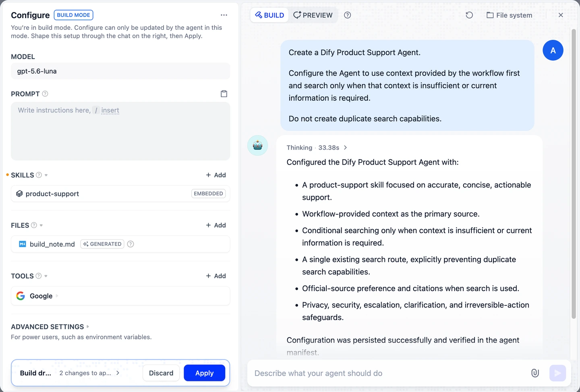The width and height of the screenshot is (580, 392).
Task: Click Apply to save build draft
Action: 205,373
